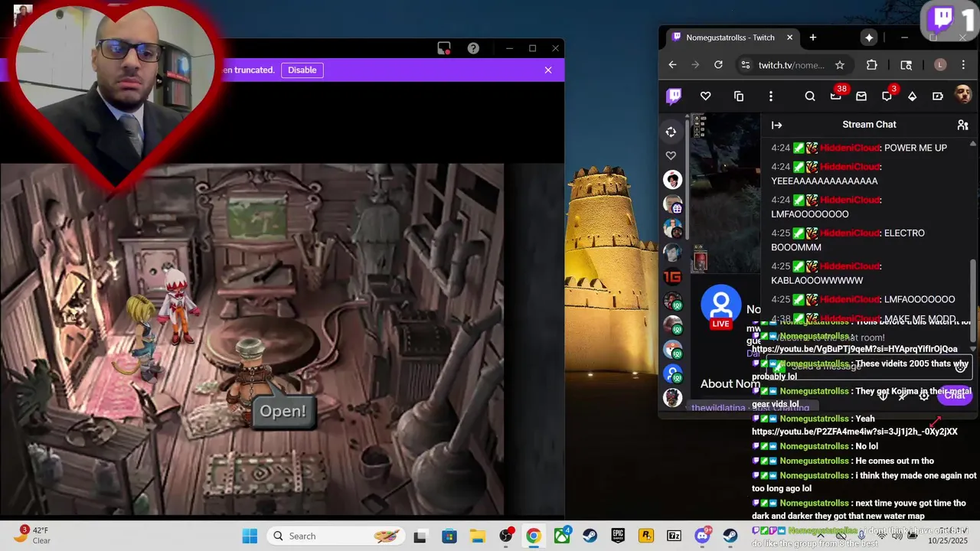Click the HiddeniCloud POWER ME UP username
The image size is (980, 551).
(x=850, y=148)
